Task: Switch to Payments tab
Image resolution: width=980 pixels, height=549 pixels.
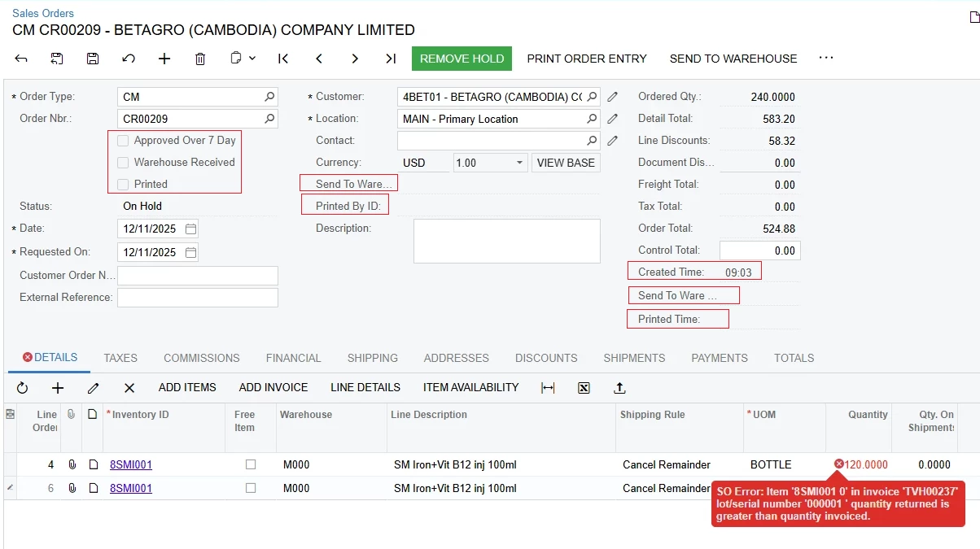Action: pos(720,358)
